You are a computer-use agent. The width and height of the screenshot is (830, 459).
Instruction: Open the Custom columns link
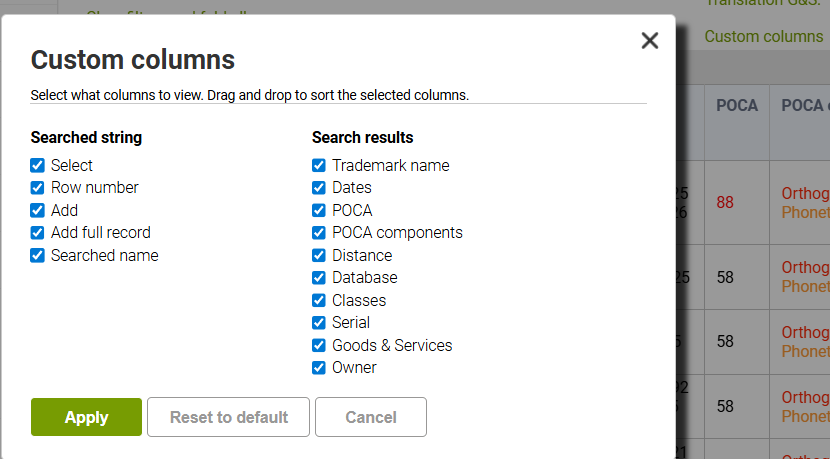764,37
